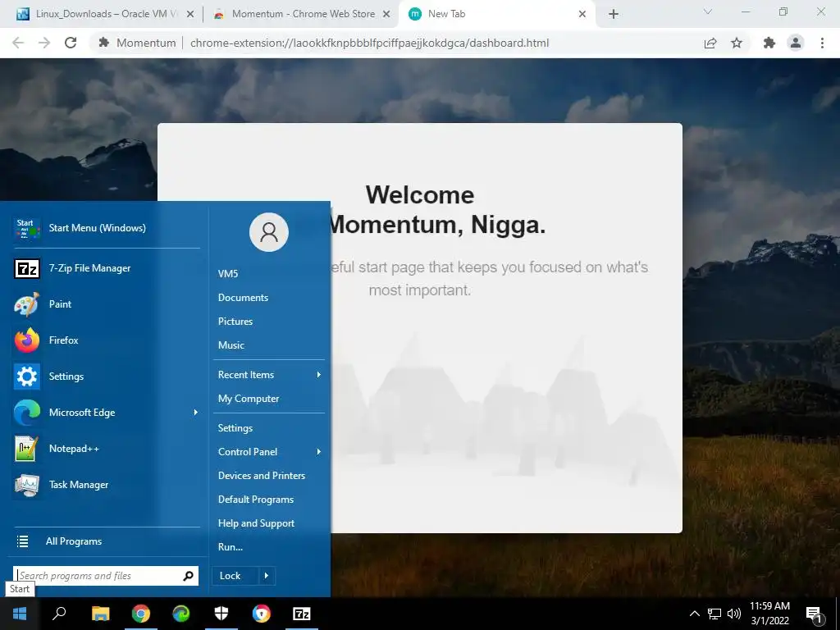The height and width of the screenshot is (630, 840).
Task: Select the New Tab tab
Action: [495, 14]
